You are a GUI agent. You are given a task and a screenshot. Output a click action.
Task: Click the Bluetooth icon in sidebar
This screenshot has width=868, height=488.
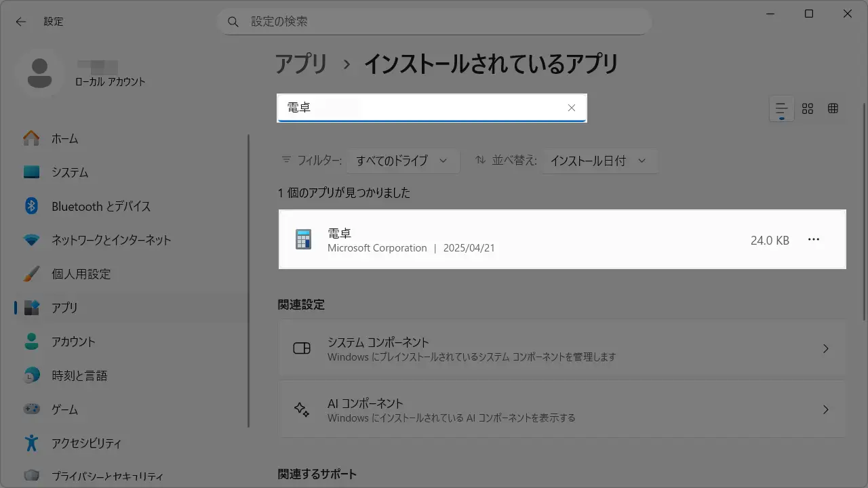point(31,206)
